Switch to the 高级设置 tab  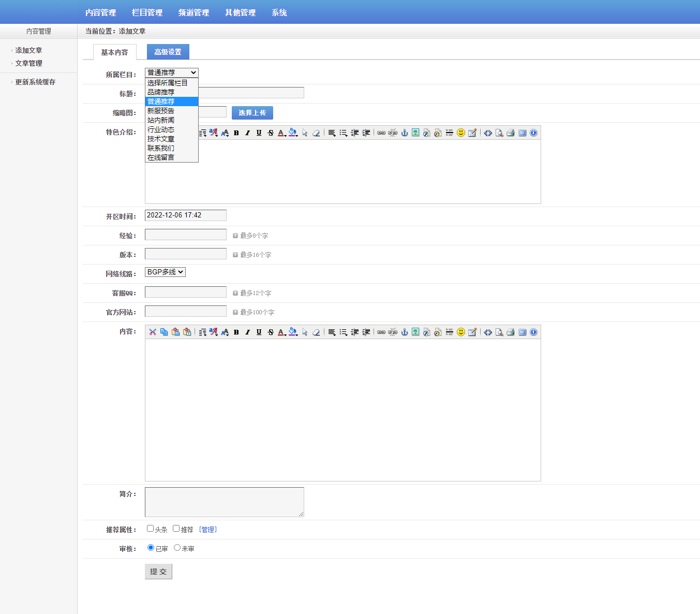(168, 52)
